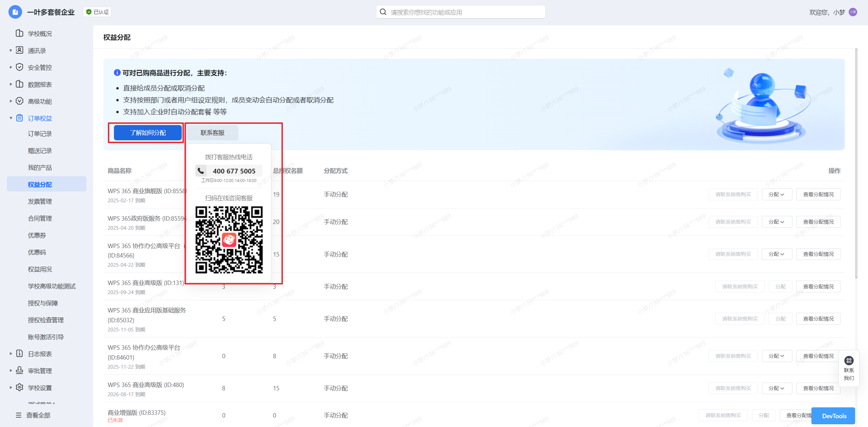Expand the 高级功能 menu arrow
868x427 pixels.
(x=11, y=101)
